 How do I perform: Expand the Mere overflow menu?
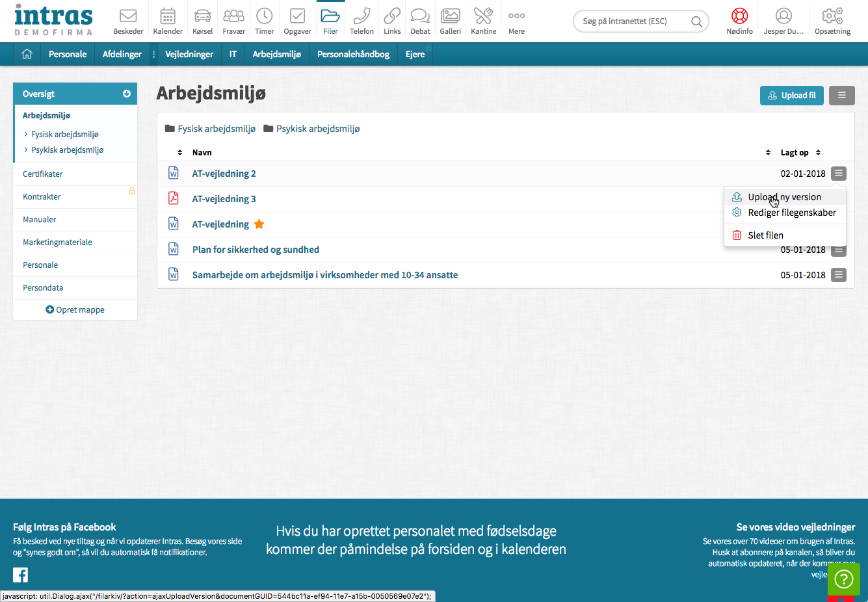click(516, 16)
